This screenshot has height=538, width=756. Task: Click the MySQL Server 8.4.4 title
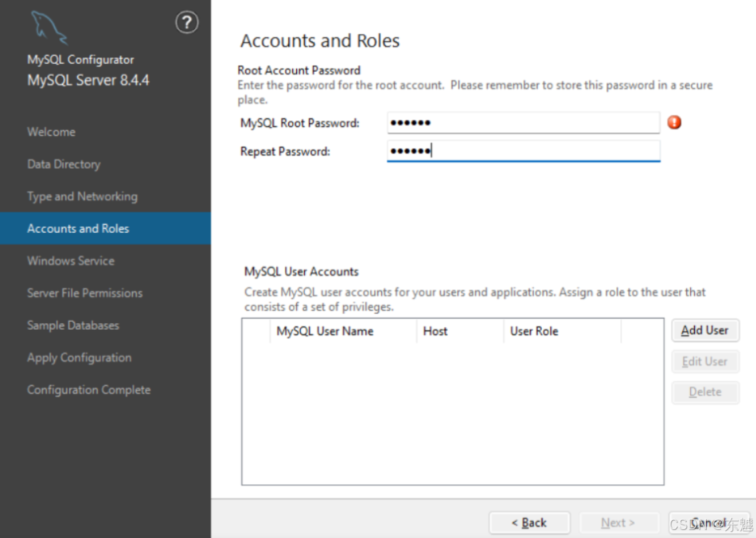tap(89, 80)
